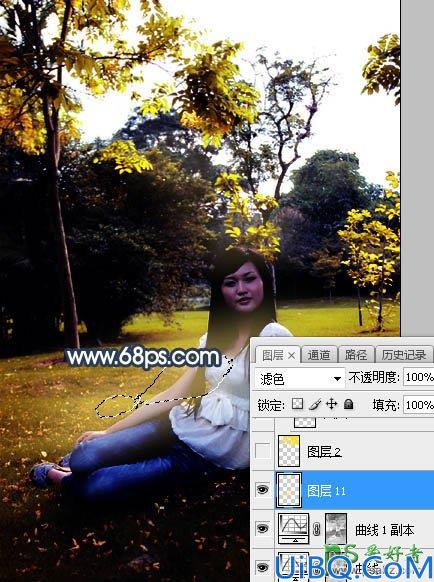The image size is (434, 582).
Task: Click the 填充 label
Action: [x=386, y=404]
